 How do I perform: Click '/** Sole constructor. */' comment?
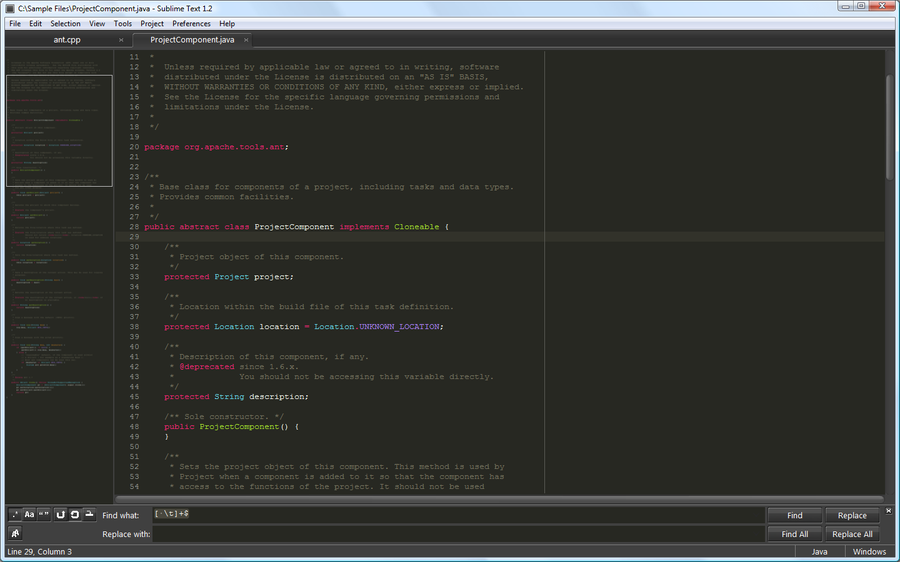(224, 417)
